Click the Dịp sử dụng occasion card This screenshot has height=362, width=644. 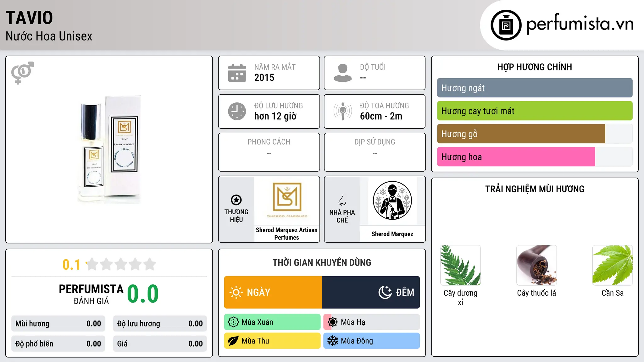(375, 152)
